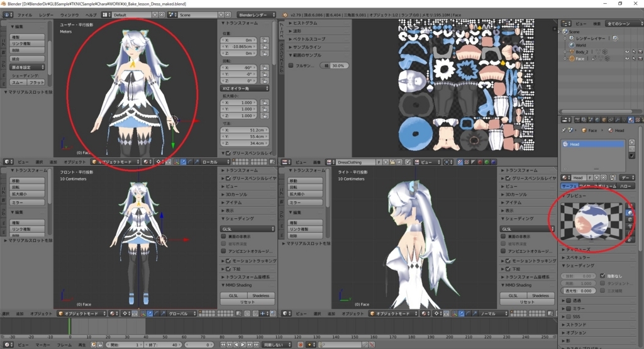Add a material slot with plus icon
This screenshot has width=644, height=349.
coord(631,143)
